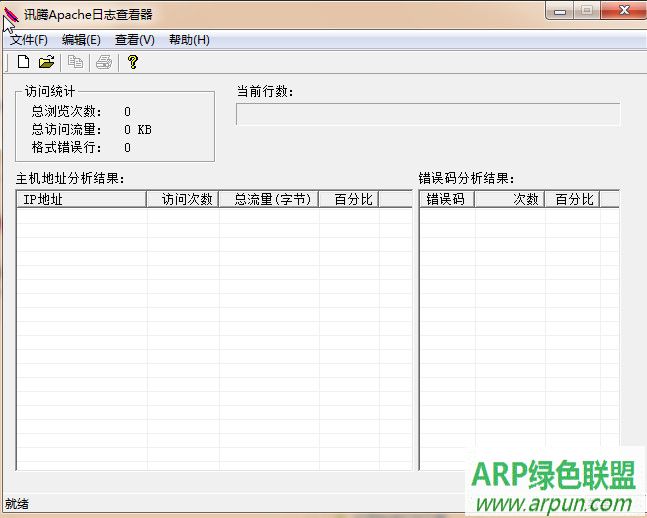Open the 帮助(H) menu
Viewport: 647px width, 518px height.
(189, 40)
